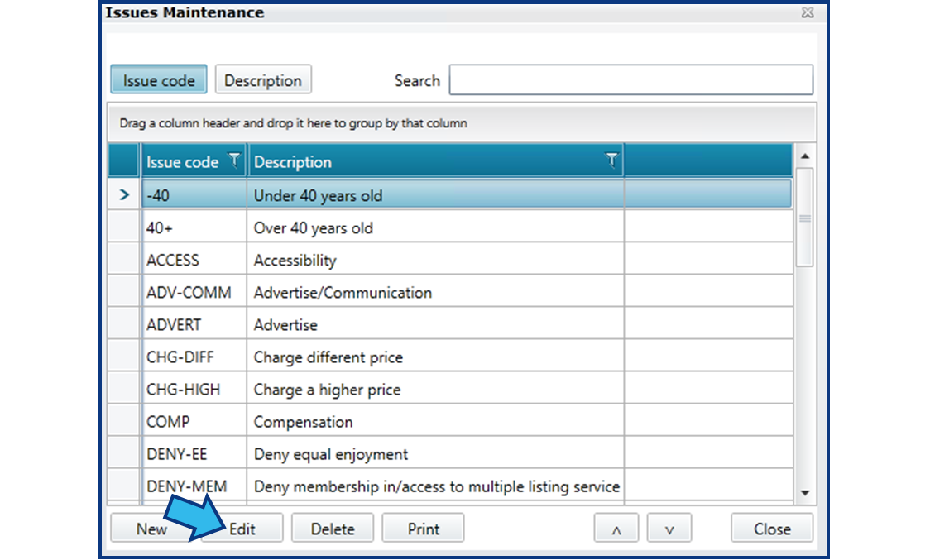The image size is (930, 560).
Task: Click the Delete button
Action: pyautogui.click(x=333, y=528)
